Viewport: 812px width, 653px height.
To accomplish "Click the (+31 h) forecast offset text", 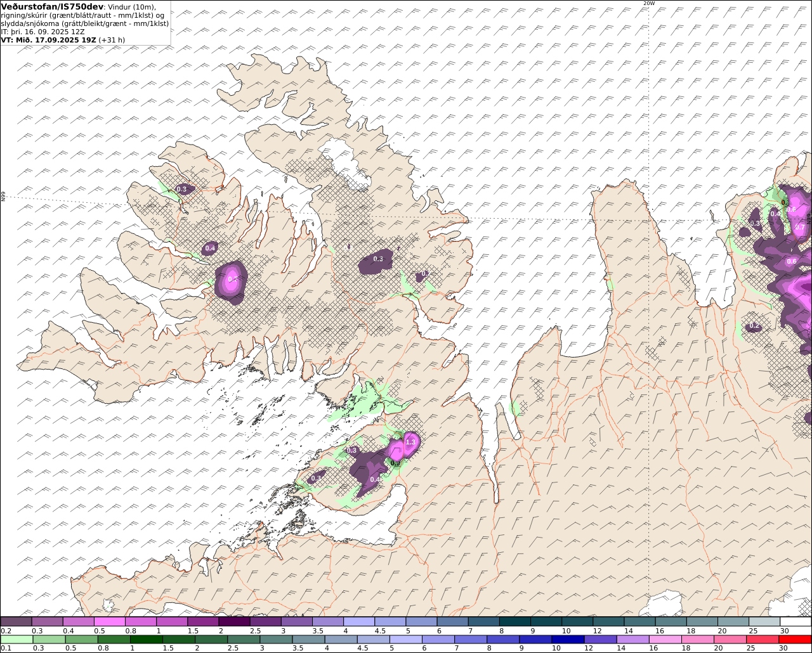I will coord(112,39).
